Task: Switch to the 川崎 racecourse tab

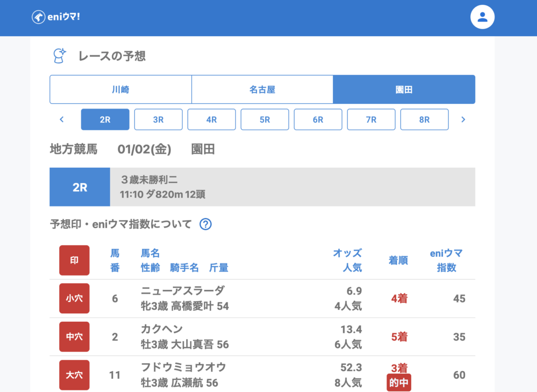Action: (121, 90)
